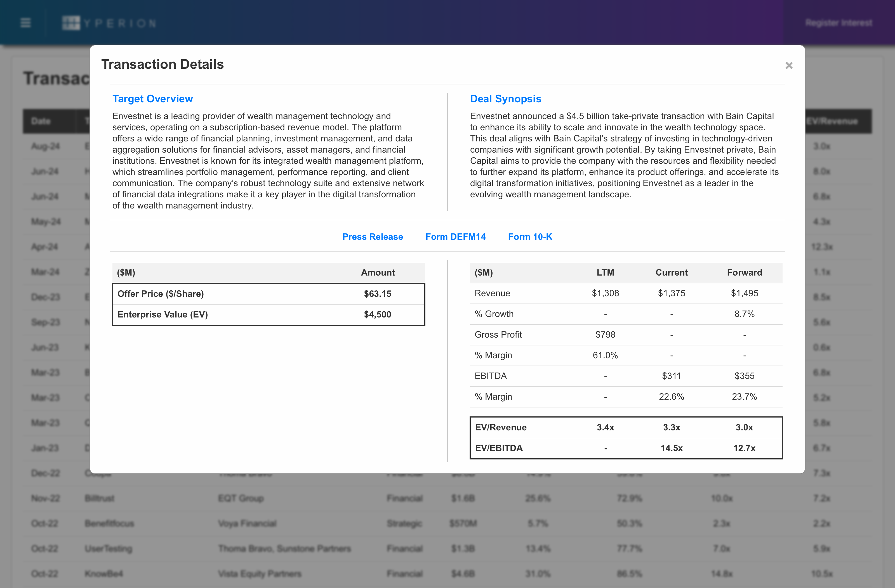Select Forward EV/EBITDA multiple 12.7x
The width and height of the screenshot is (895, 588).
(x=744, y=448)
